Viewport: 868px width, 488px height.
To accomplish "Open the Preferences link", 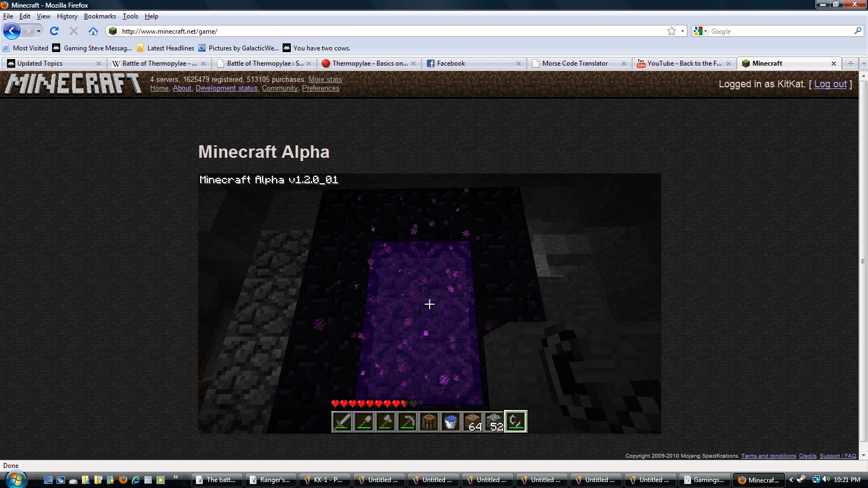I will 321,88.
